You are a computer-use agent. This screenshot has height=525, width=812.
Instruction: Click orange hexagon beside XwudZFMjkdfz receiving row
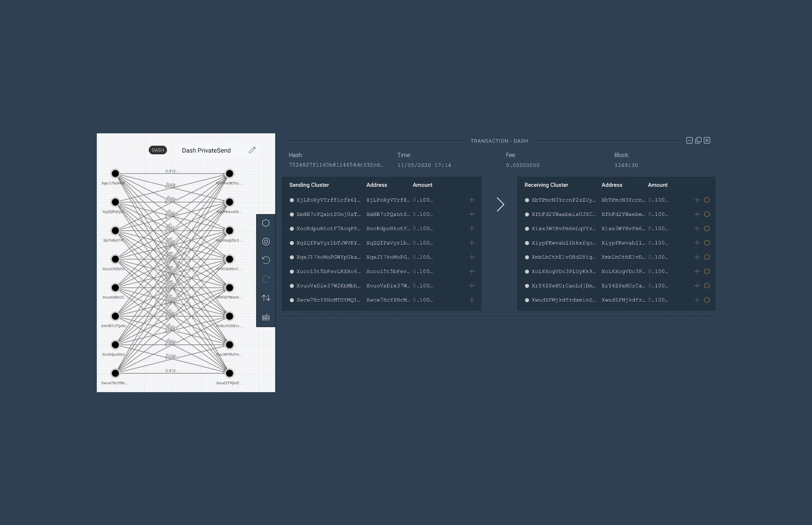point(707,300)
